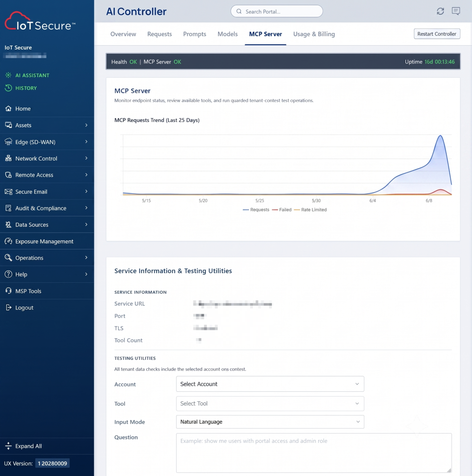
Task: Click the Uptime value 16d 00:13:46
Action: point(440,61)
